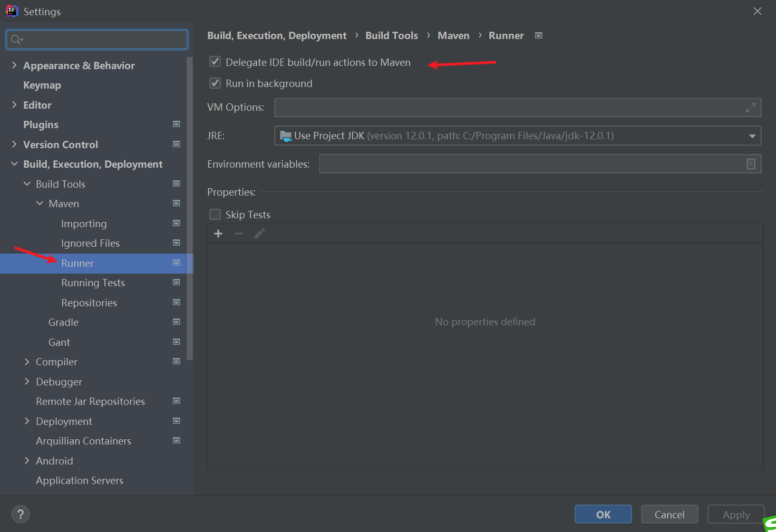
Task: Click the project-level icon beside Repositories
Action: point(177,302)
